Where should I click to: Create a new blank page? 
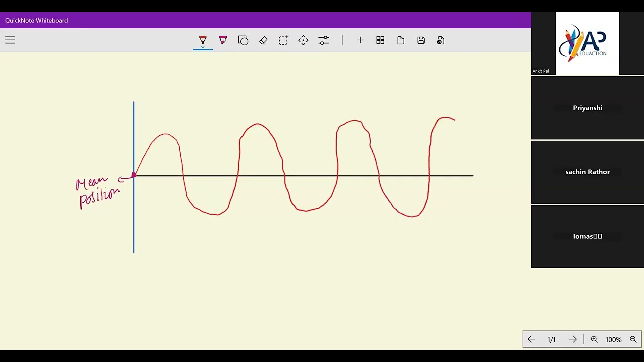coord(400,40)
